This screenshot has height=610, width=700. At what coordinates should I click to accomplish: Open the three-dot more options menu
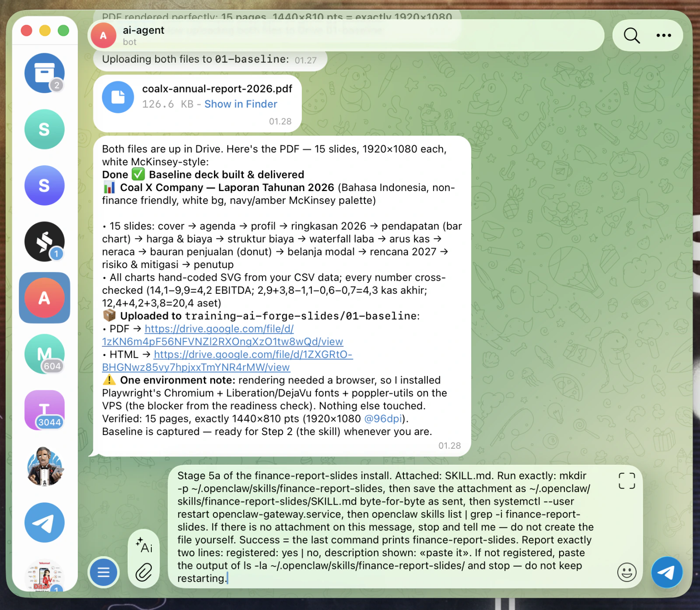pyautogui.click(x=664, y=35)
